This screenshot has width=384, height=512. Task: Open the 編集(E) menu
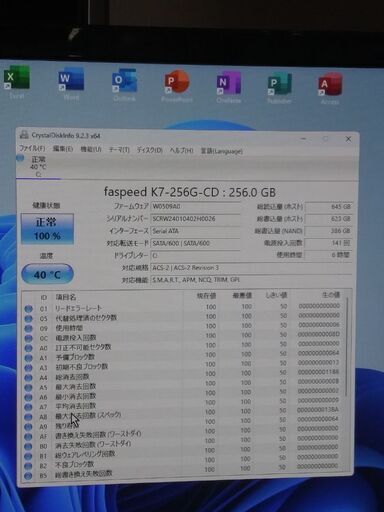(63, 149)
